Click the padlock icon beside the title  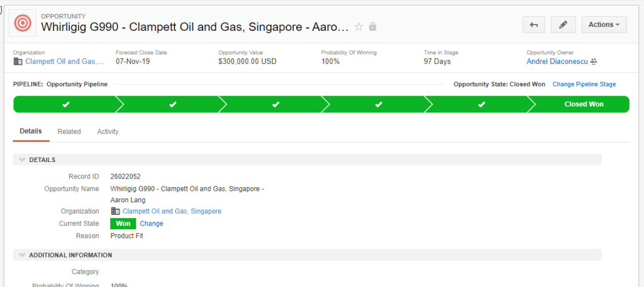[x=373, y=26]
